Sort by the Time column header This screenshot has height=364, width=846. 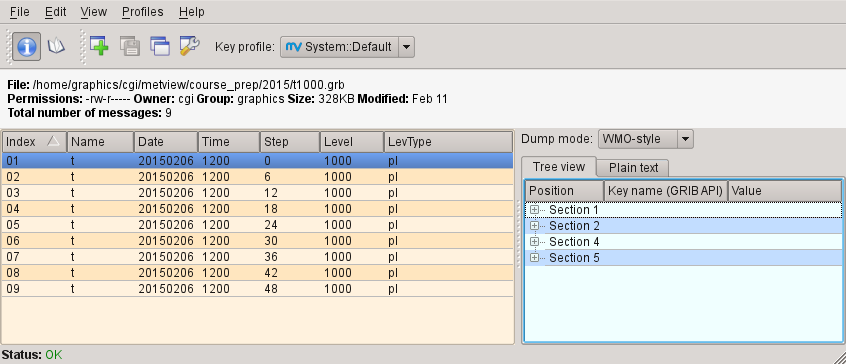229,142
